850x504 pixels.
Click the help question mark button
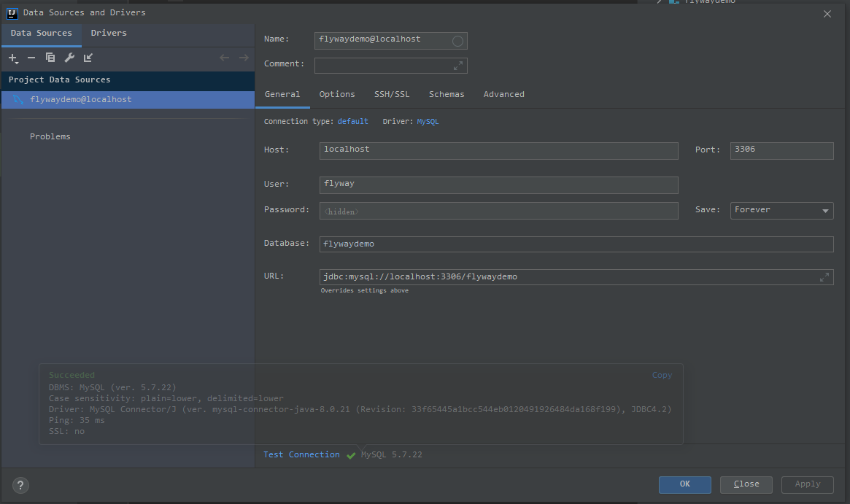click(x=20, y=485)
